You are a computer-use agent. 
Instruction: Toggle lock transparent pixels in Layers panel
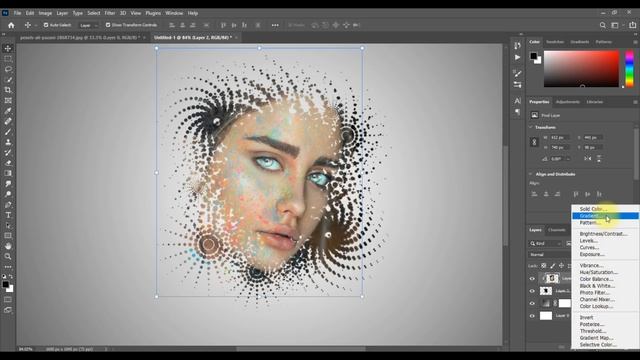coord(544,266)
